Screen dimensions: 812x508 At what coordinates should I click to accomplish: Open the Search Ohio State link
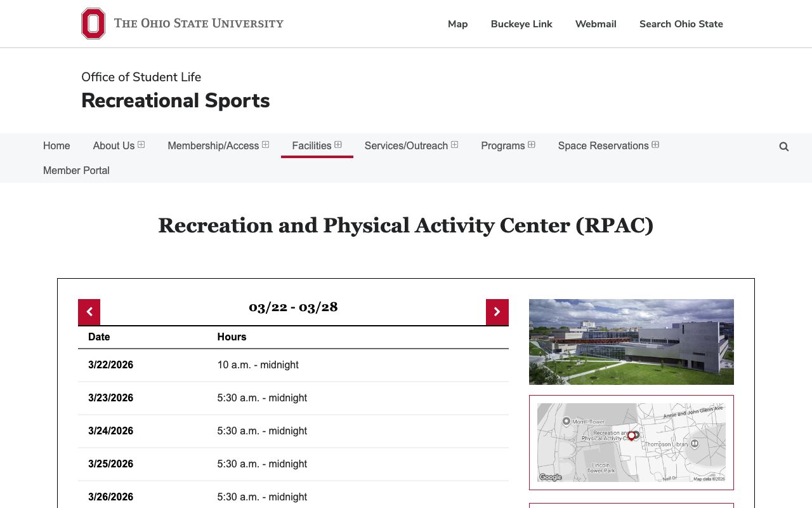(x=681, y=24)
